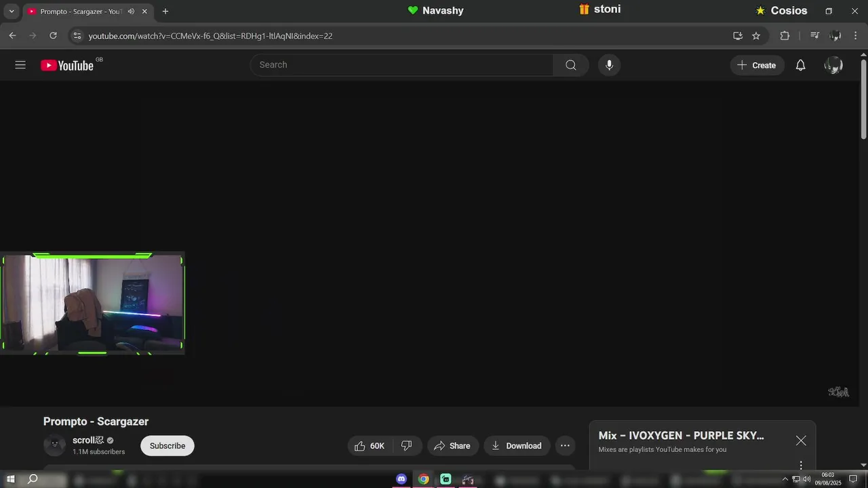
Task: Open Chrome tab search dropdown arrow
Action: point(12,12)
